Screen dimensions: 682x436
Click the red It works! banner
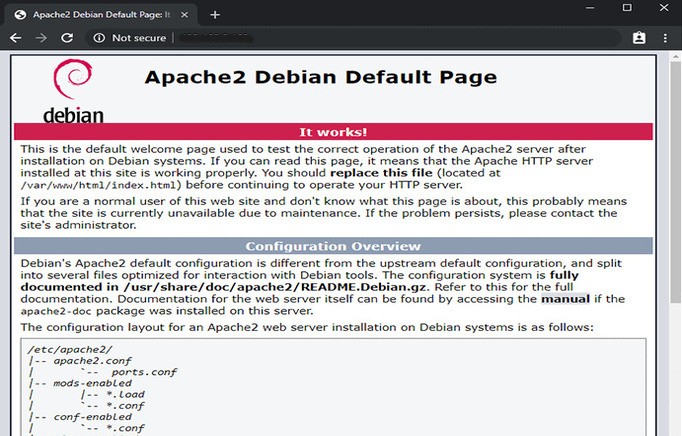click(333, 132)
